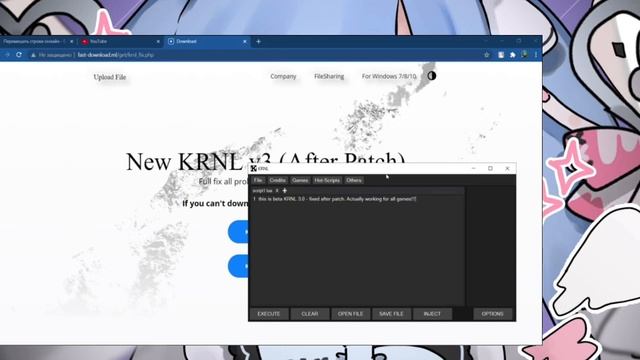Click the "If you can't down..." text

point(215,203)
